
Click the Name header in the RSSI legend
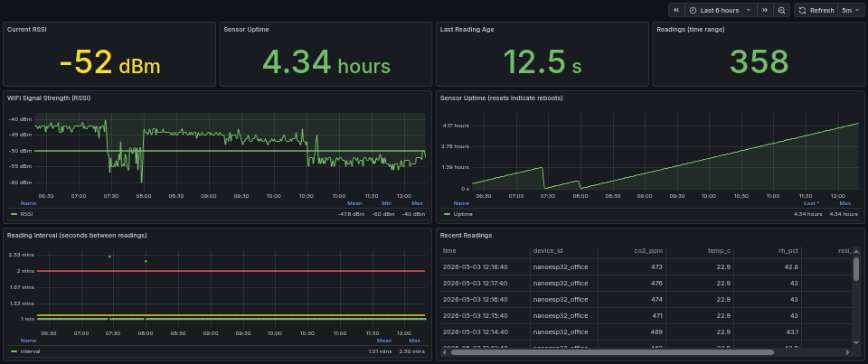[x=28, y=203]
